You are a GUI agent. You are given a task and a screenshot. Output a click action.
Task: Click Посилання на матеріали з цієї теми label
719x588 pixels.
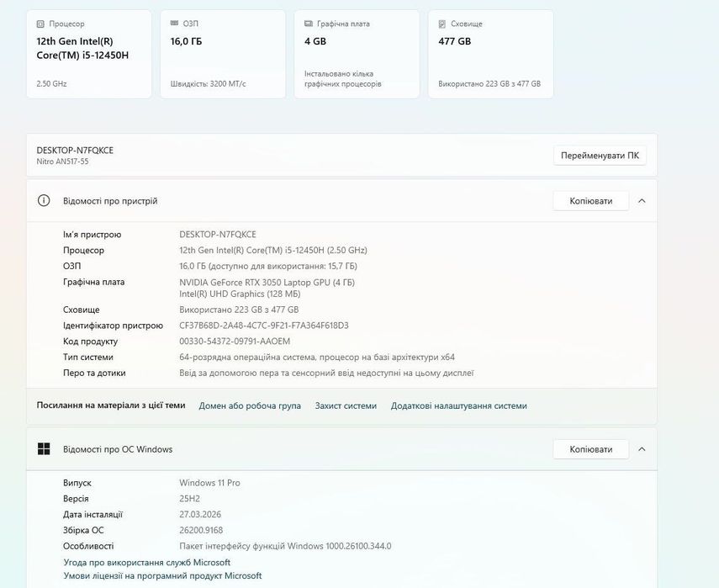111,405
